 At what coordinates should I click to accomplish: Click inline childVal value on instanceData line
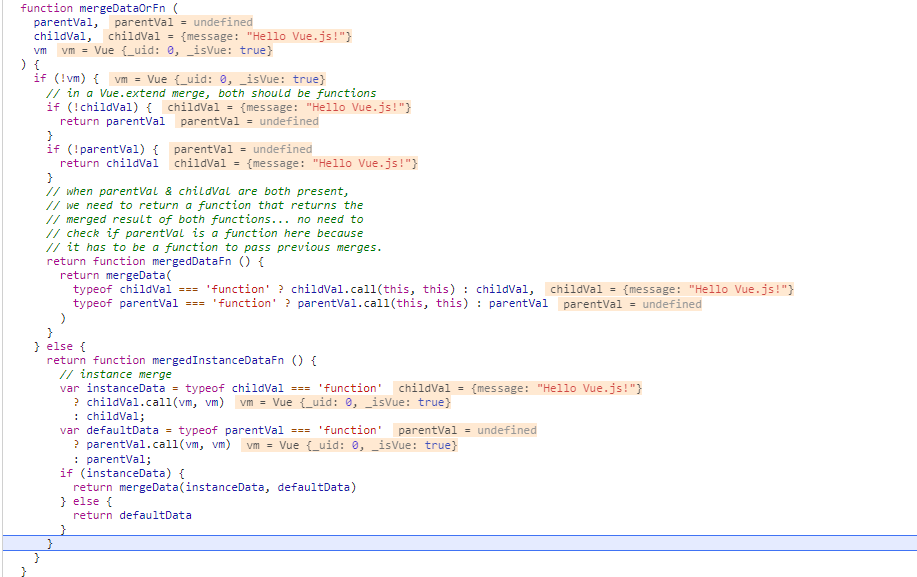click(518, 388)
